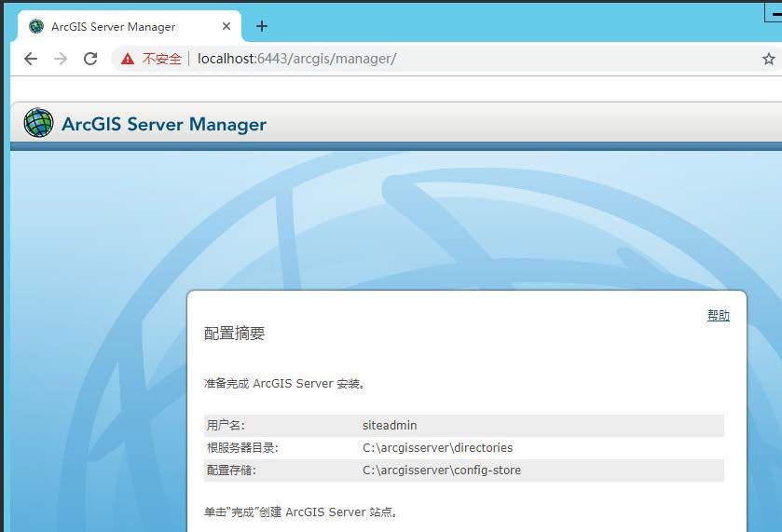
Task: Click the browser forward arrow
Action: tap(61, 59)
